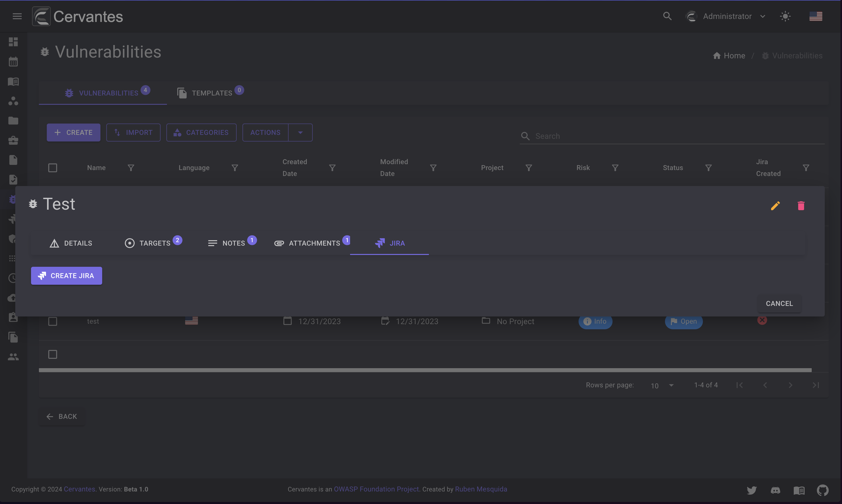Follow the Home breadcrumb link
This screenshot has width=842, height=504.
coord(729,56)
